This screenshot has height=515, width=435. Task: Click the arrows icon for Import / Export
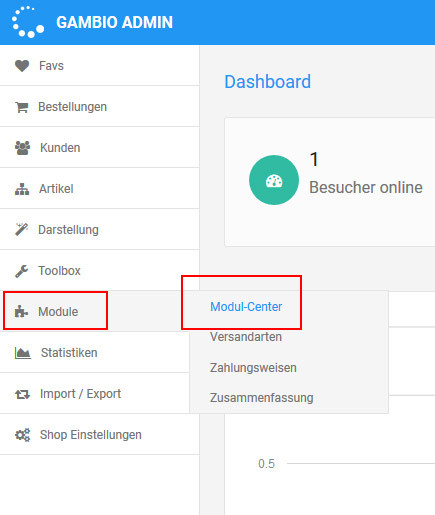click(x=22, y=395)
